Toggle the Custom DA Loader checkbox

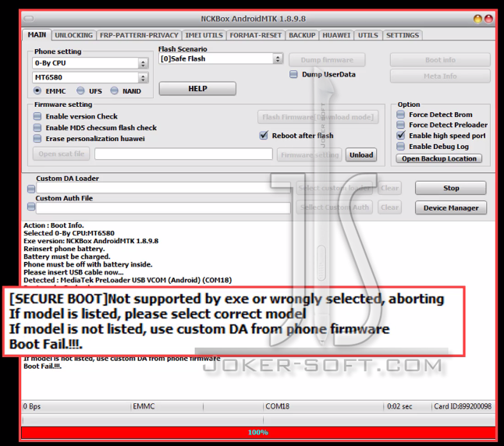[x=31, y=189]
